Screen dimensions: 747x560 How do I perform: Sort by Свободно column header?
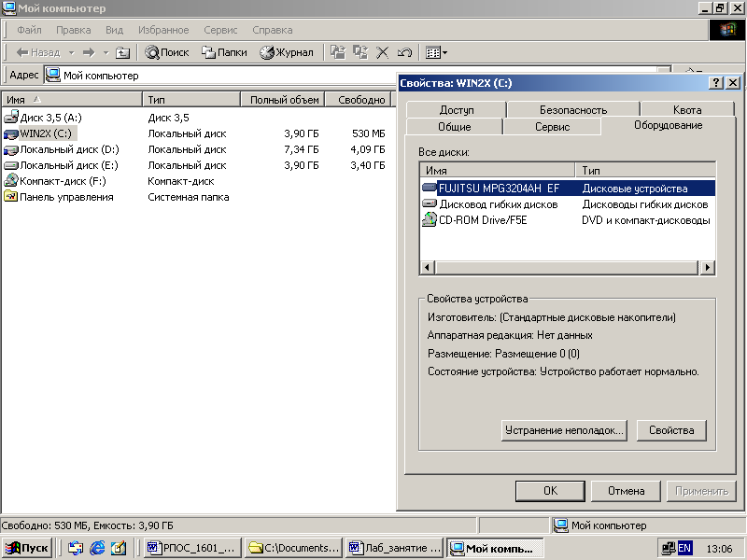pyautogui.click(x=358, y=100)
